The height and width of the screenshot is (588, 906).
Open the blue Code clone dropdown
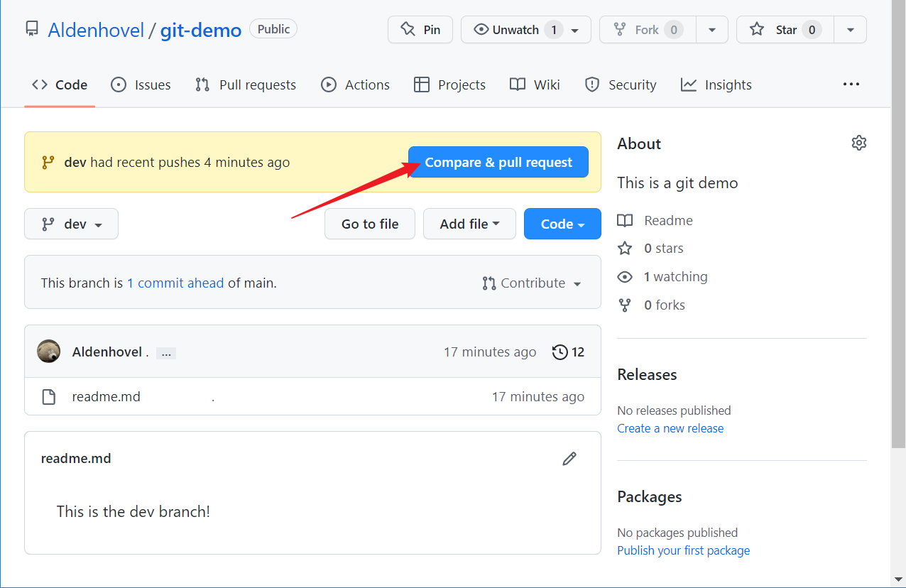point(562,224)
